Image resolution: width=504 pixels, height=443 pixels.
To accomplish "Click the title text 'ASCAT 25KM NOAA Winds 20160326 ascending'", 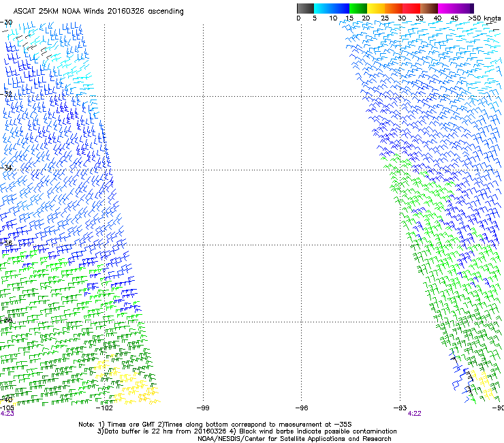I will pyautogui.click(x=98, y=12).
